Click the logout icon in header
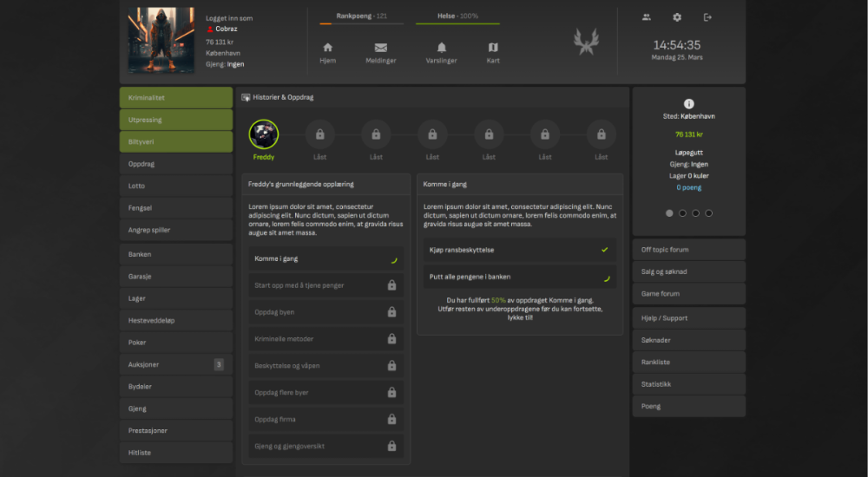Screen dimensions: 868x477 (x=707, y=17)
